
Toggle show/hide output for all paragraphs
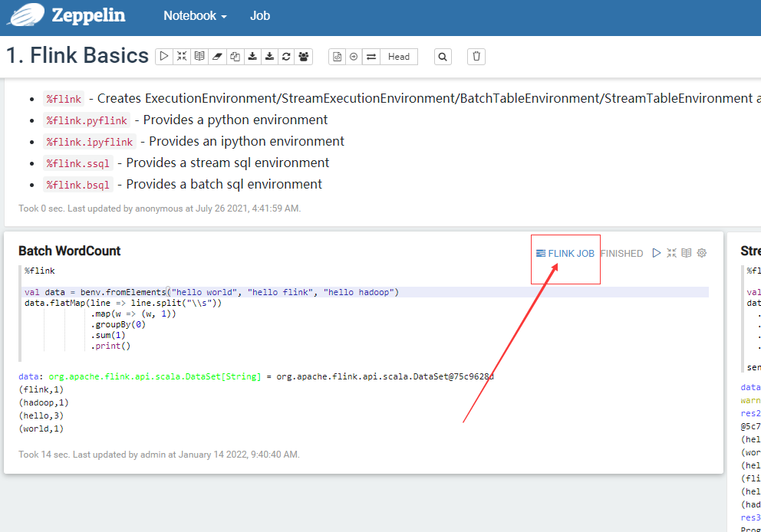tap(199, 56)
